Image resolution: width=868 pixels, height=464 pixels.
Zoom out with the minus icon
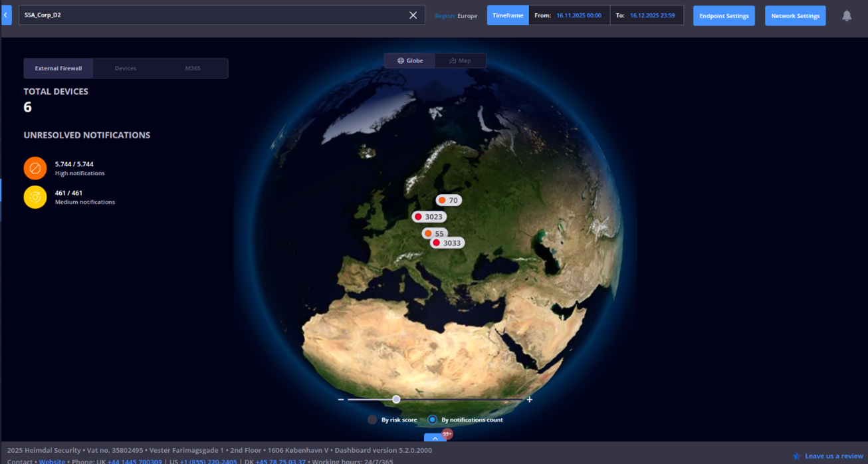click(341, 400)
